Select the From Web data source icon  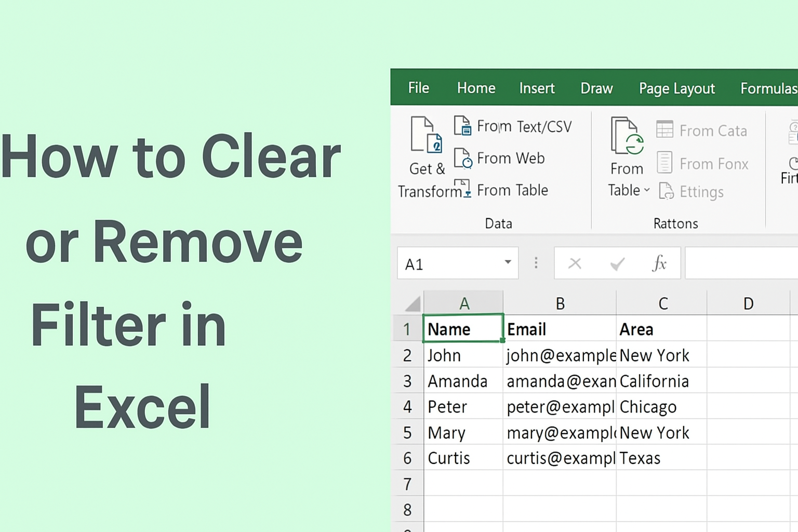pos(463,158)
